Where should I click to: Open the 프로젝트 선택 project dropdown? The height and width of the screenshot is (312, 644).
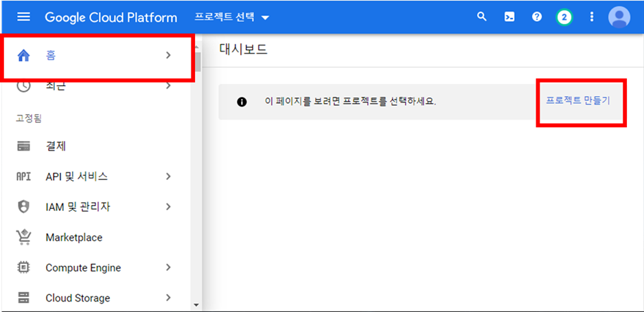(x=231, y=17)
